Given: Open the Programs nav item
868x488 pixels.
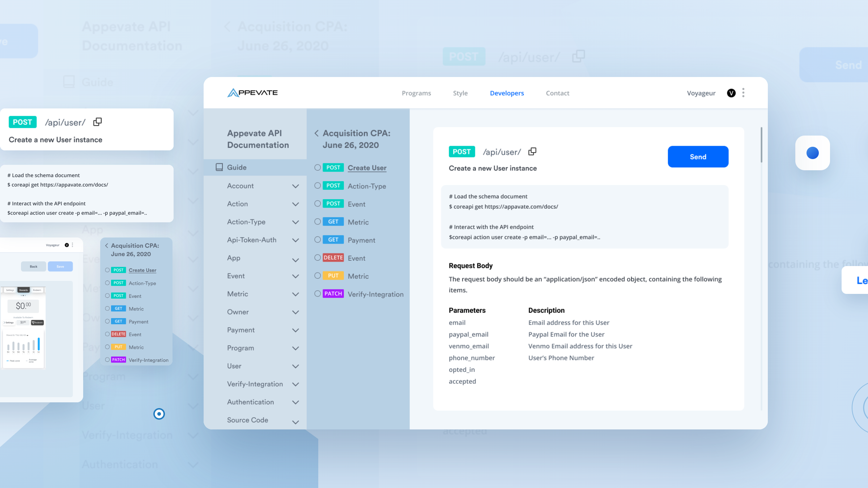Looking at the screenshot, I should [416, 93].
